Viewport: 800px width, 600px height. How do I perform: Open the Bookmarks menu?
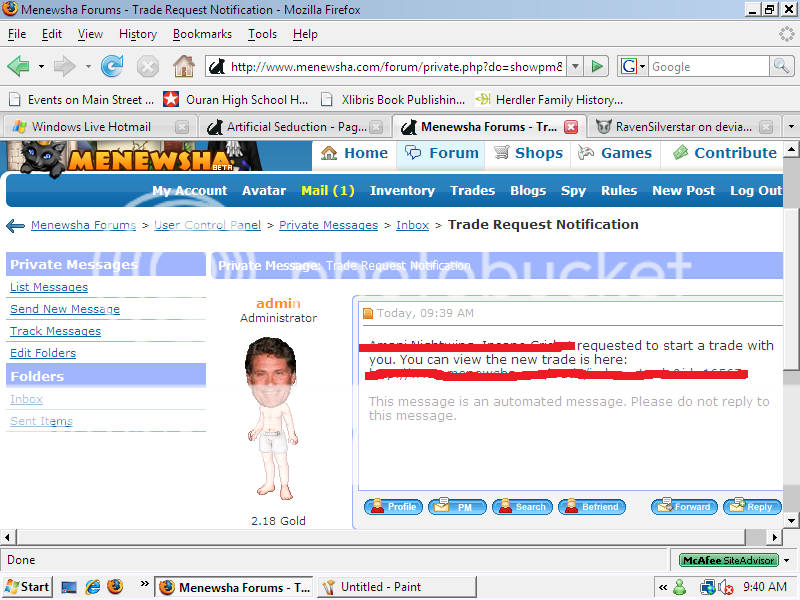coord(201,34)
